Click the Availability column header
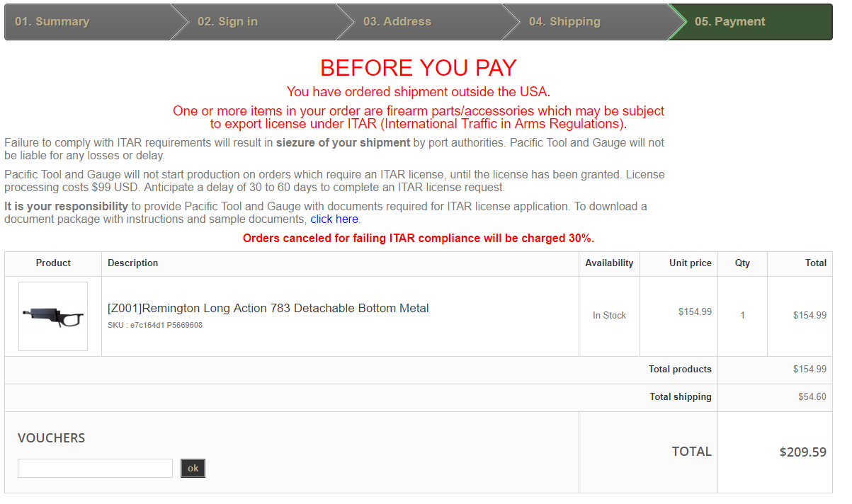852x504 pixels. pos(609,263)
